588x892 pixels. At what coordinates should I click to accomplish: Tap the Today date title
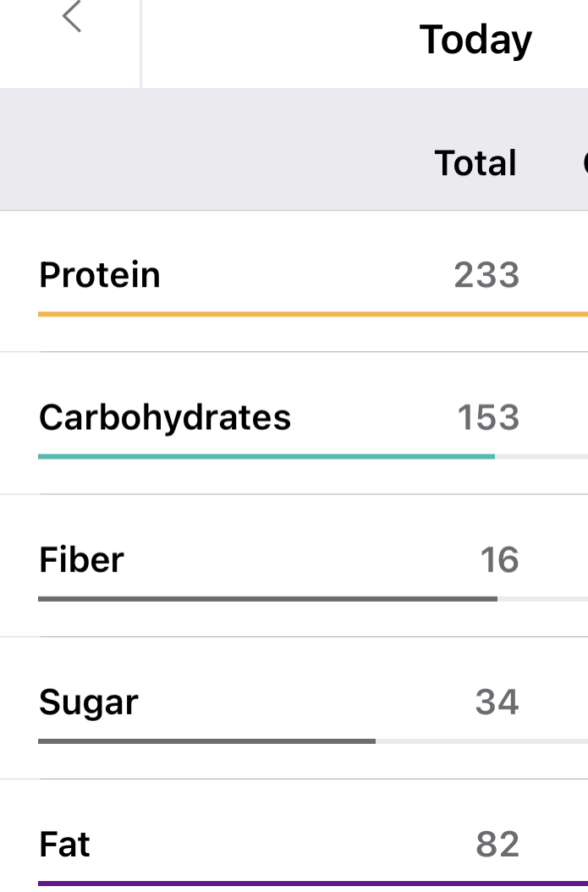pos(475,40)
